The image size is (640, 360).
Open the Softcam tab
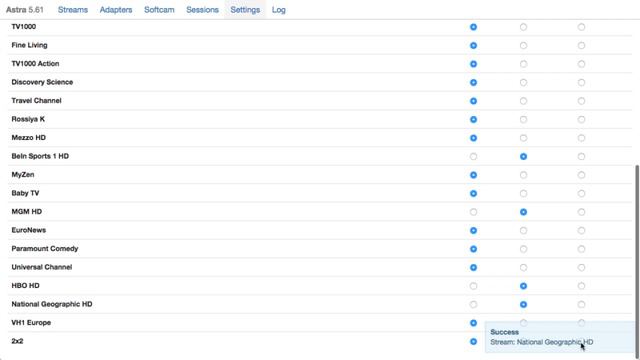[159, 10]
